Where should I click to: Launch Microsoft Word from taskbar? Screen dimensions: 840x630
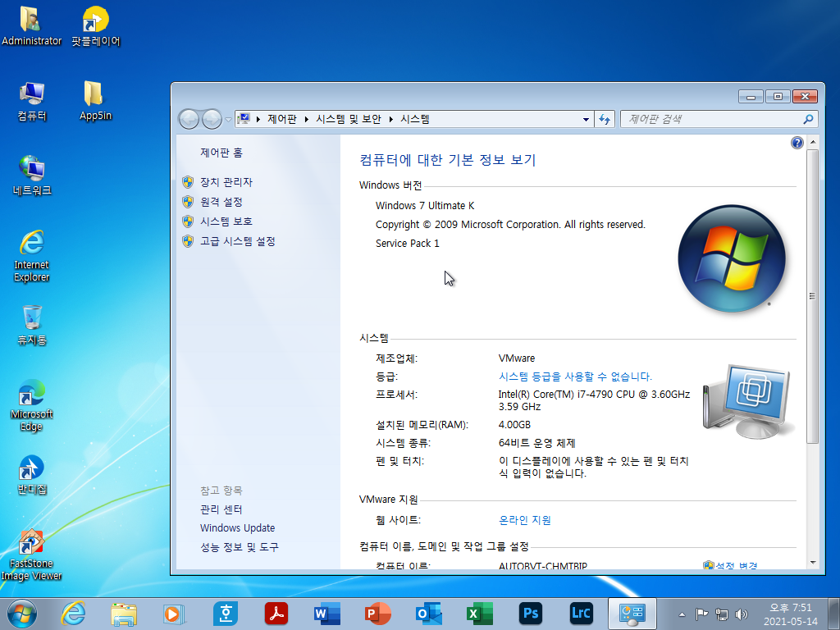pyautogui.click(x=326, y=614)
